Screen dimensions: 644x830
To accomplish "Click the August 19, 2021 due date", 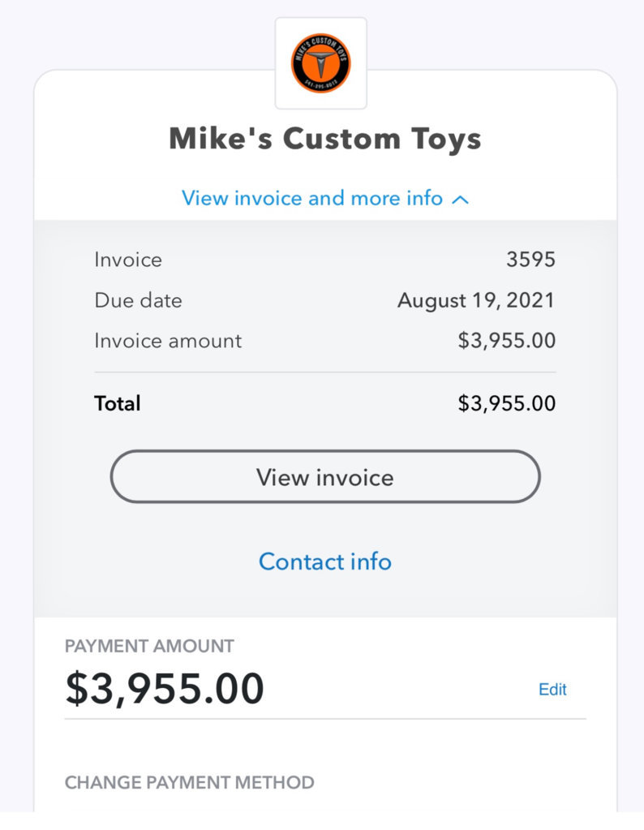I will pyautogui.click(x=476, y=300).
